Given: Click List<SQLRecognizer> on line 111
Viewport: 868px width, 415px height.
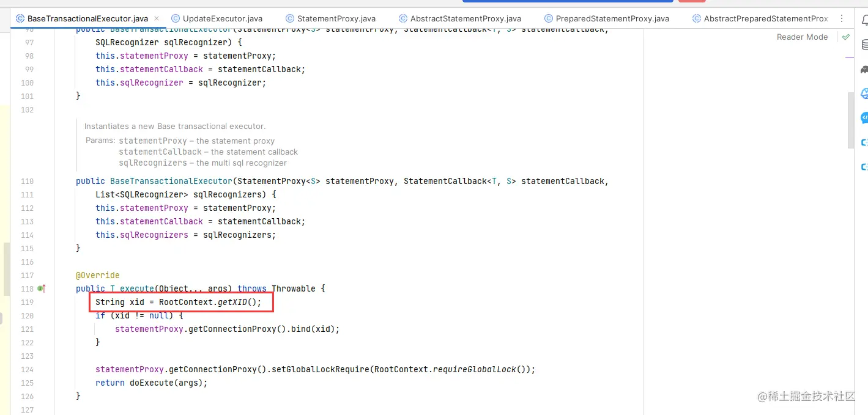Looking at the screenshot, I should tap(142, 194).
